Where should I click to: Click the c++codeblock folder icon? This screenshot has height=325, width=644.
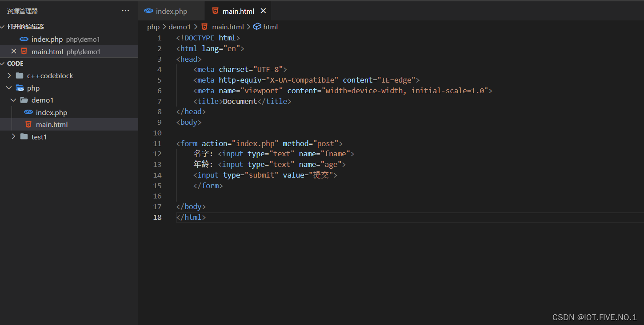19,75
